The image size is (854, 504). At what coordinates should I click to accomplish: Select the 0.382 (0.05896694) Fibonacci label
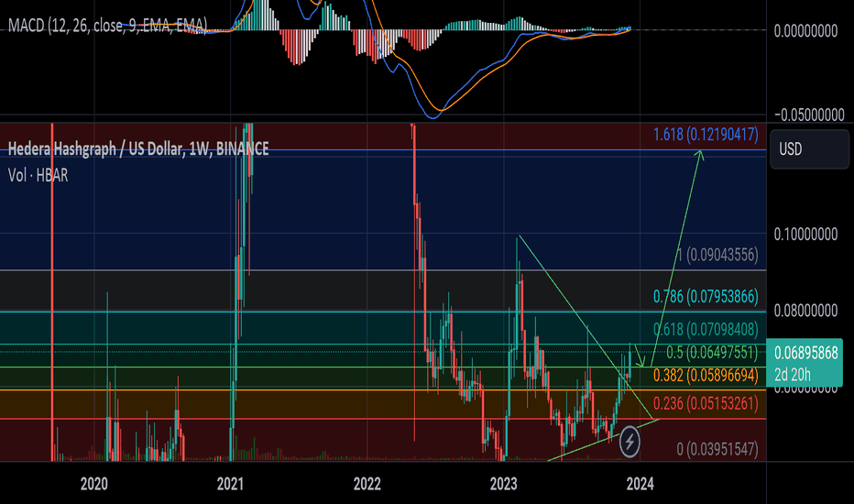(x=706, y=375)
